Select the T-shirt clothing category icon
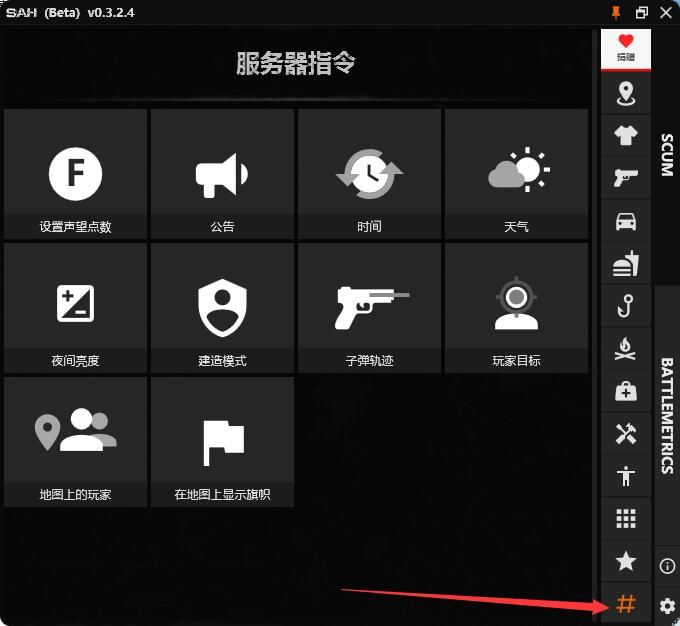The image size is (680, 626). coord(626,136)
